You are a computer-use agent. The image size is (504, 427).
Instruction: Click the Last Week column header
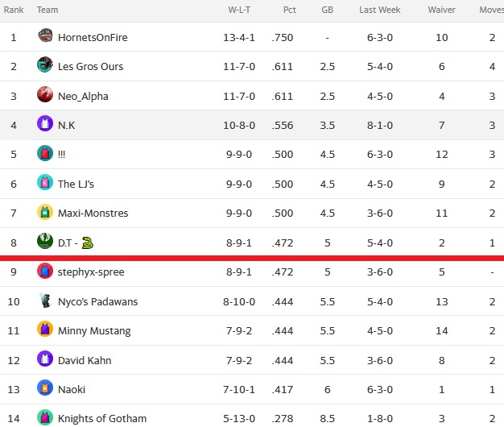[x=379, y=10]
